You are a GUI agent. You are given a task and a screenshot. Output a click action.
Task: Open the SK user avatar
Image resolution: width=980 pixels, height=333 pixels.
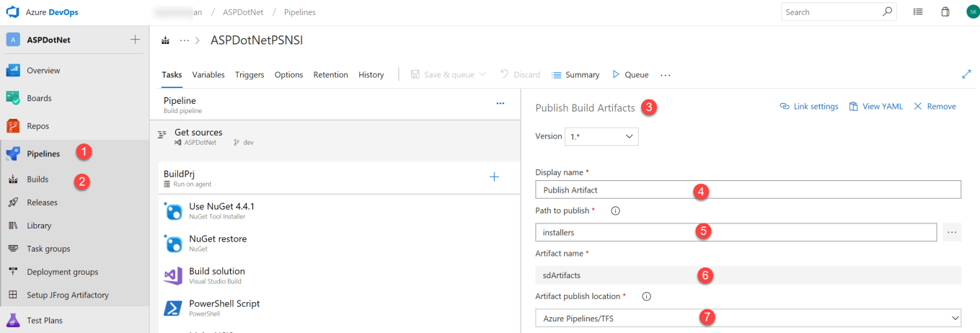[x=972, y=12]
